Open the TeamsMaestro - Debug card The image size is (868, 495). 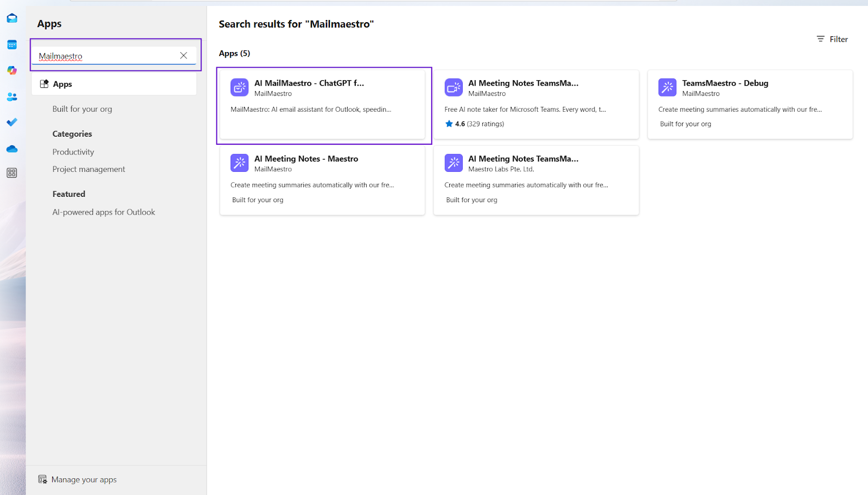[750, 104]
